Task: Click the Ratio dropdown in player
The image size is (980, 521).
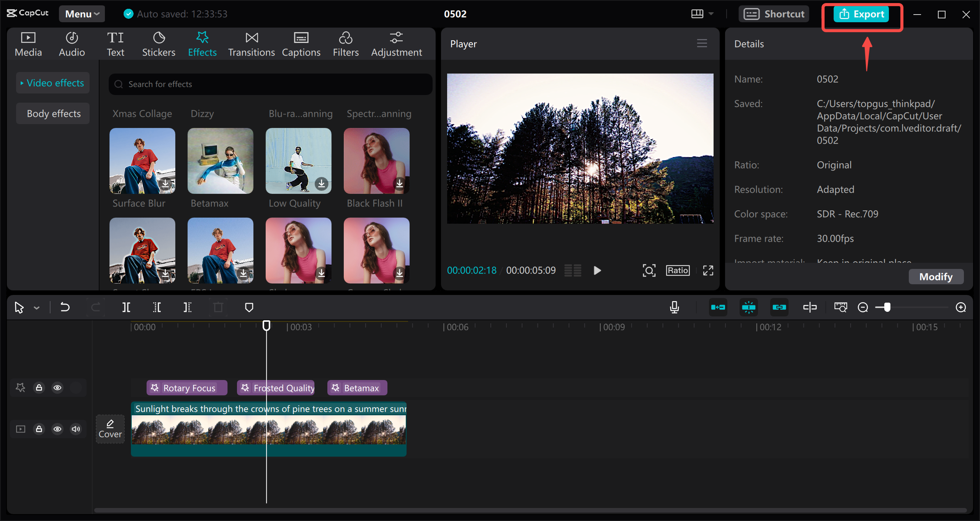Action: click(x=677, y=270)
